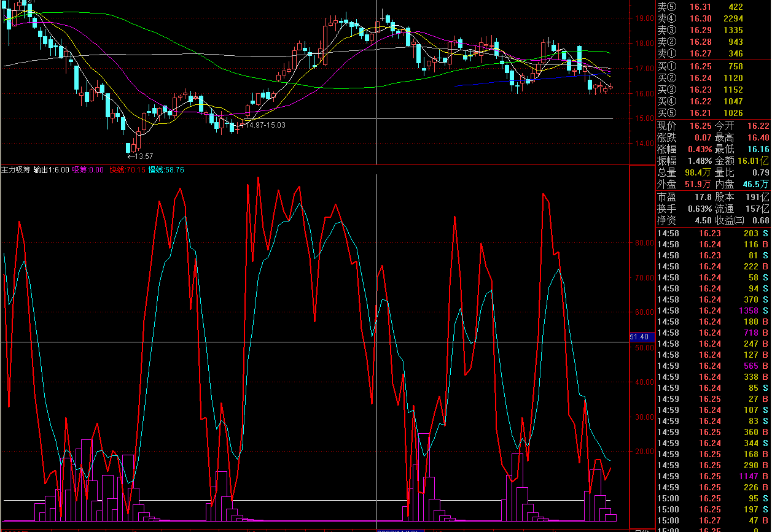Image resolution: width=772 pixels, height=532 pixels.
Task: Select the 金额 turnover value 16.01亿
Action: [754, 161]
